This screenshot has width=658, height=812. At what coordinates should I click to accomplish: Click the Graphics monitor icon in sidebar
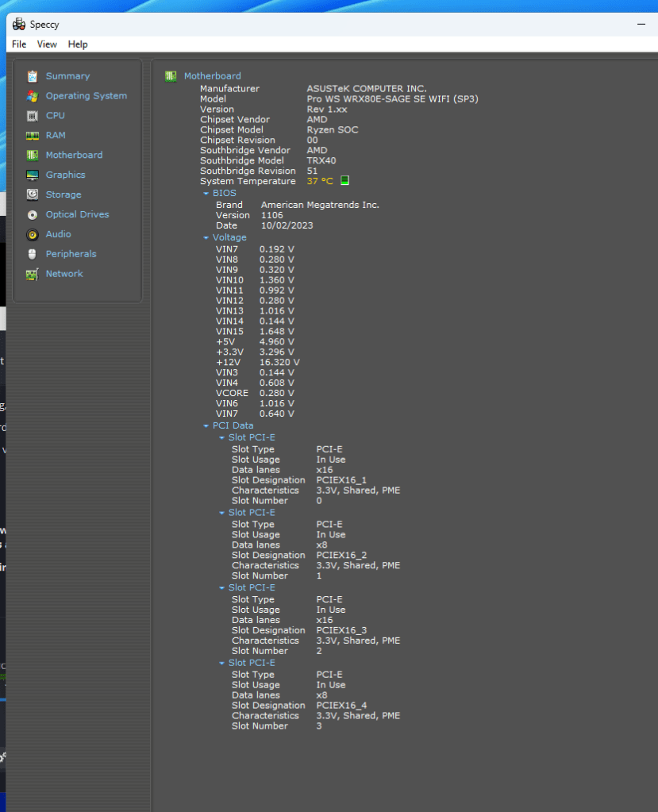(x=32, y=175)
